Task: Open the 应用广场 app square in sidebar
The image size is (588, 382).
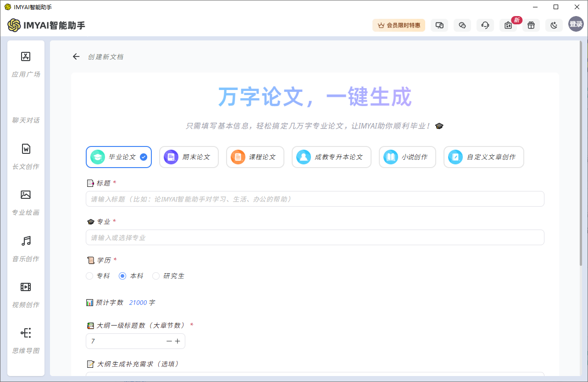Action: (x=26, y=64)
